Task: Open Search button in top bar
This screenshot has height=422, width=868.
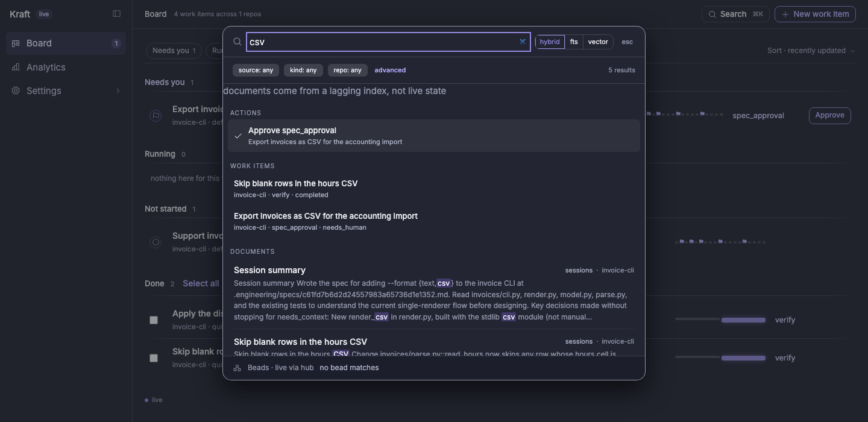Action: pos(735,14)
